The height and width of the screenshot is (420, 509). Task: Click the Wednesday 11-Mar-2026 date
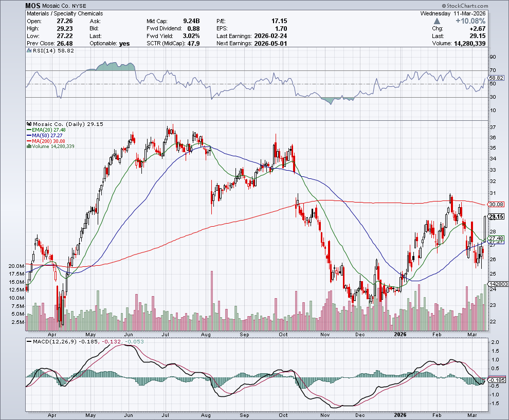[x=453, y=14]
